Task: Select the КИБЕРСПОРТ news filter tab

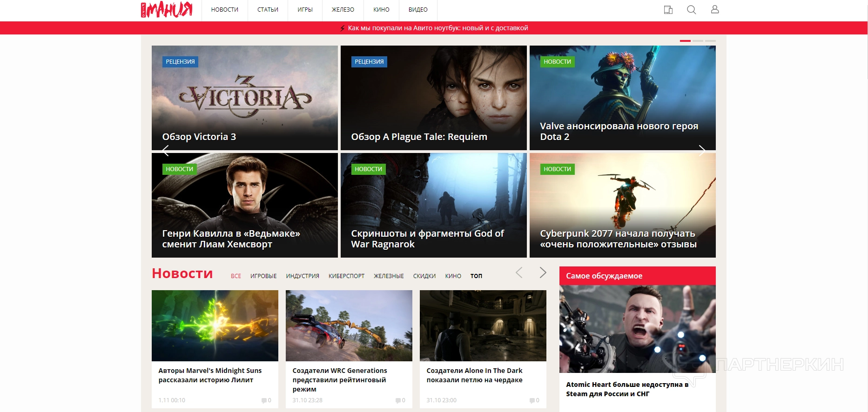Action: point(346,276)
